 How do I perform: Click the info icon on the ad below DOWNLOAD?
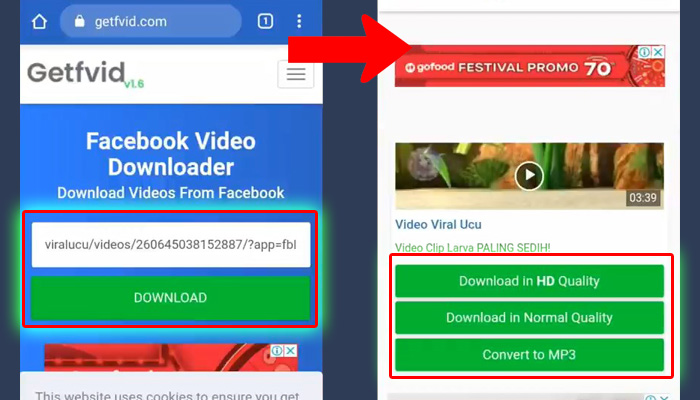(277, 351)
